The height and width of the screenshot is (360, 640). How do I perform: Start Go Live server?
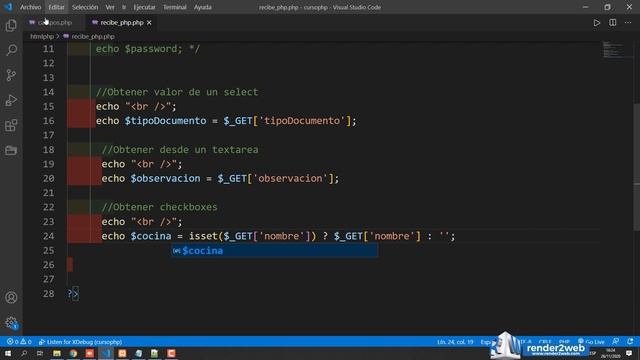(x=591, y=342)
